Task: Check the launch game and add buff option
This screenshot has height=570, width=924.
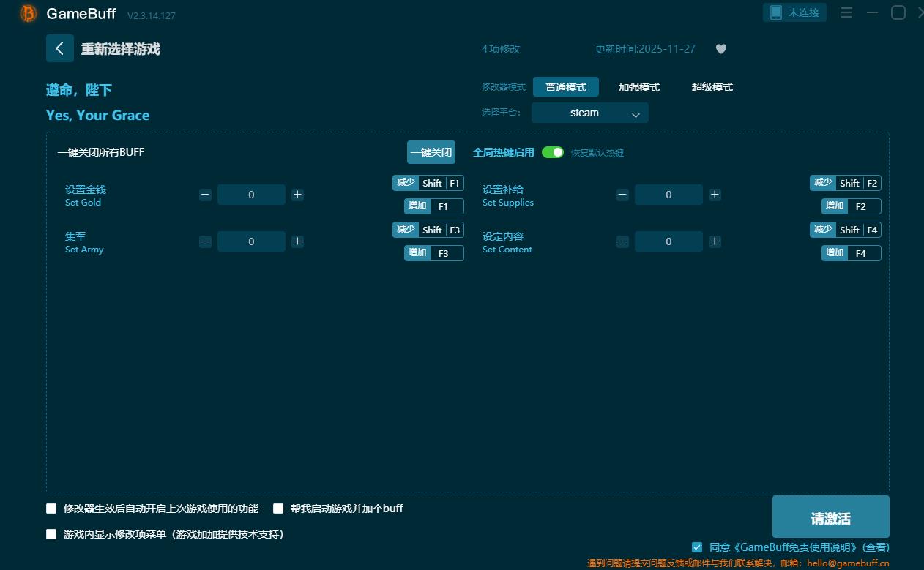Action: pyautogui.click(x=278, y=509)
